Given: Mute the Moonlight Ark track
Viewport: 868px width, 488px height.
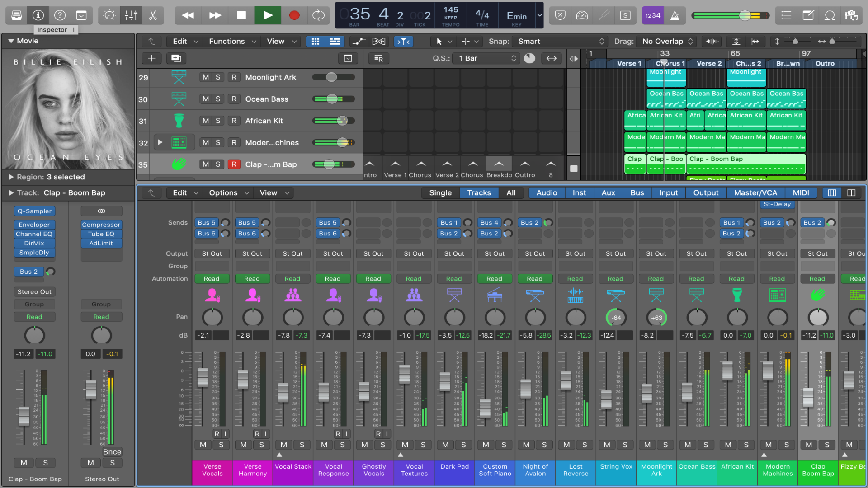Looking at the screenshot, I should (206, 77).
